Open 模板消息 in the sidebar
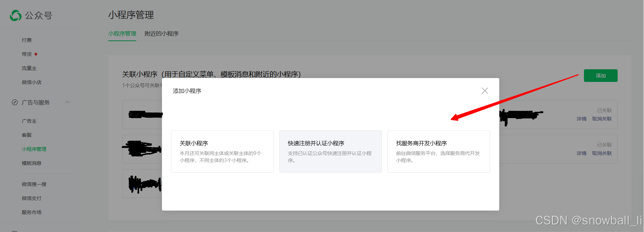Viewport: 644px width, 232px height. pyautogui.click(x=32, y=163)
